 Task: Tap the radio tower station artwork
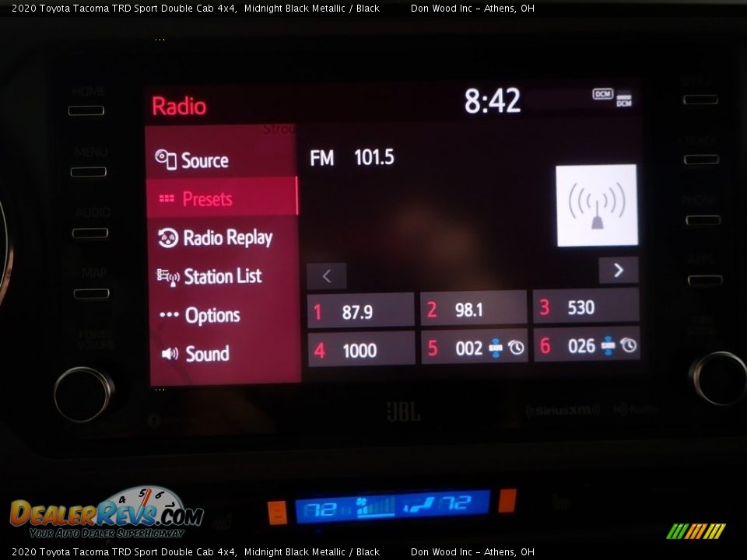point(596,205)
